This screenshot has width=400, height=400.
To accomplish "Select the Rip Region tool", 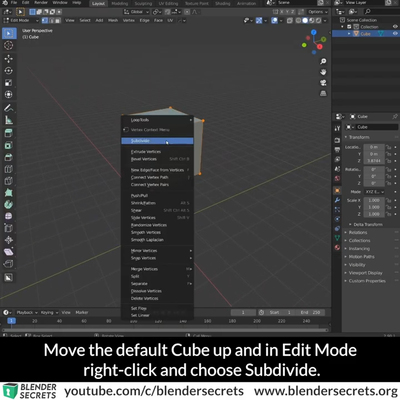I will coord(9,264).
